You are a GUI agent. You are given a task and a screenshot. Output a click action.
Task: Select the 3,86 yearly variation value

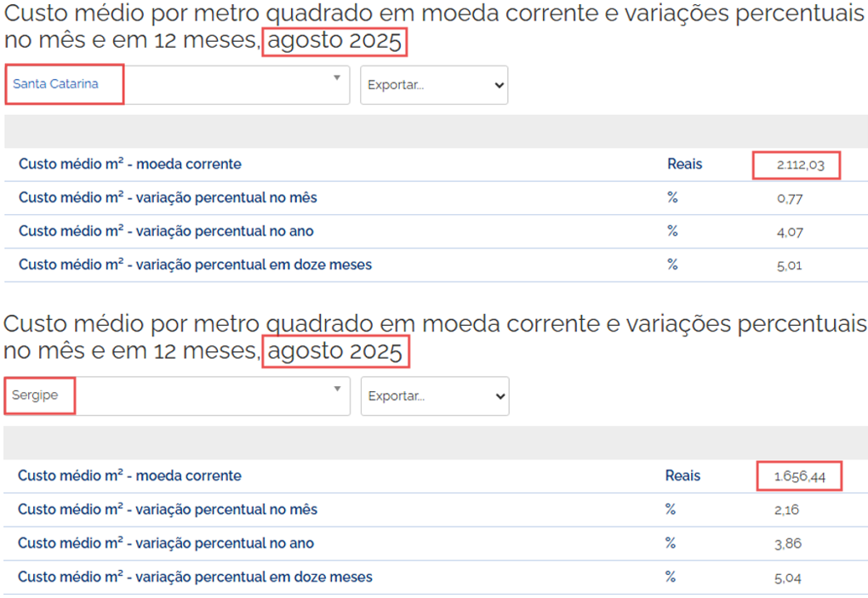coord(788,544)
